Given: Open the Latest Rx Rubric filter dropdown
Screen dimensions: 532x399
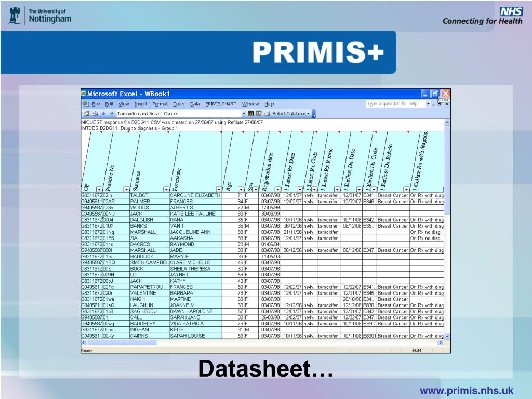Looking at the screenshot, I should [x=337, y=189].
